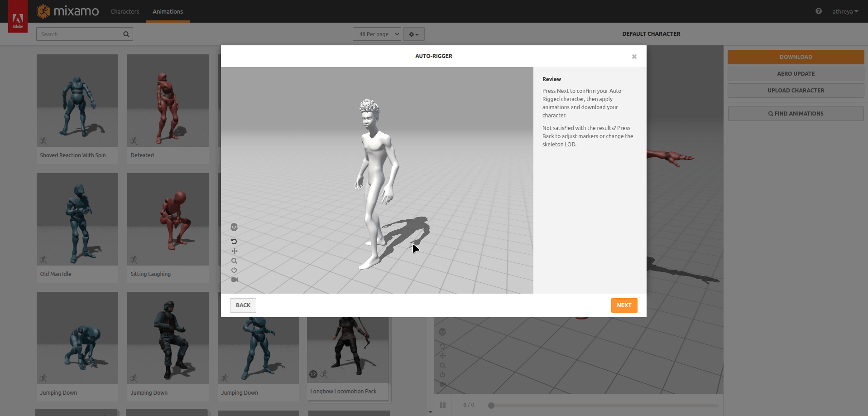Screen dimensions: 868x416
Task: Switch to the Characters tab
Action: pos(125,11)
